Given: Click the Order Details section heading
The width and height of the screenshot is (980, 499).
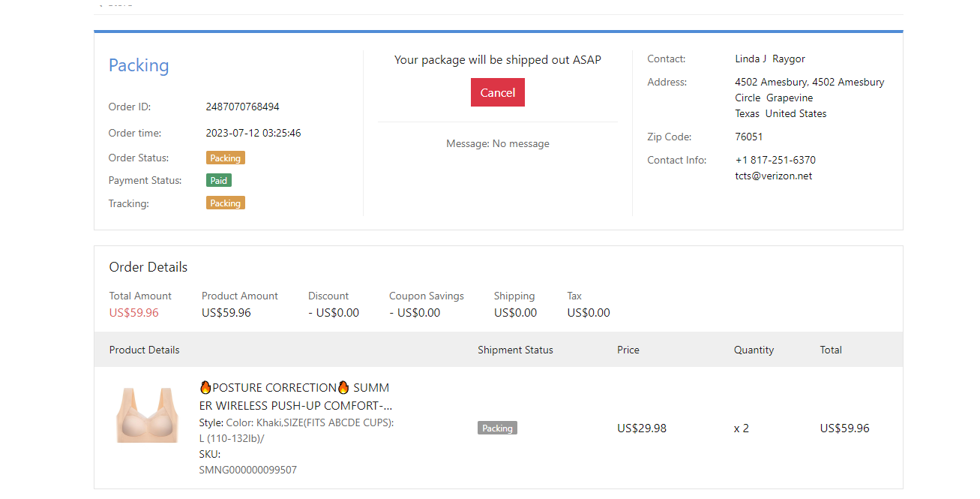Looking at the screenshot, I should [148, 267].
